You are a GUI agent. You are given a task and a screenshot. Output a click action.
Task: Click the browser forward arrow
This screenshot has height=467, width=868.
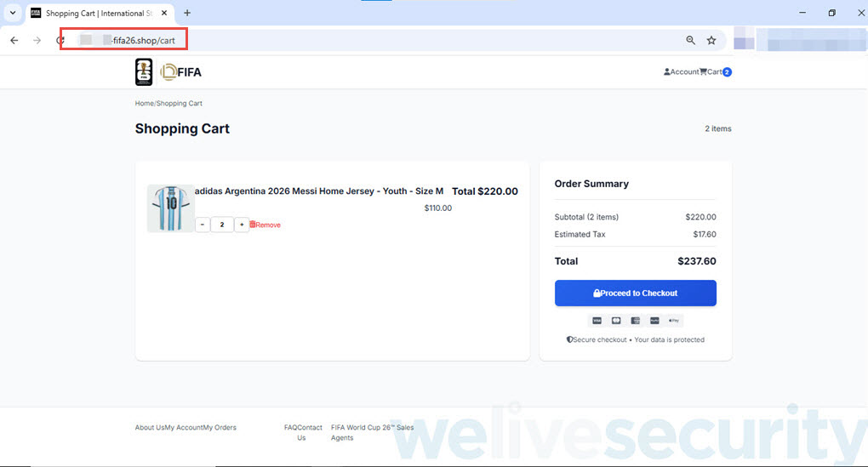coord(37,40)
